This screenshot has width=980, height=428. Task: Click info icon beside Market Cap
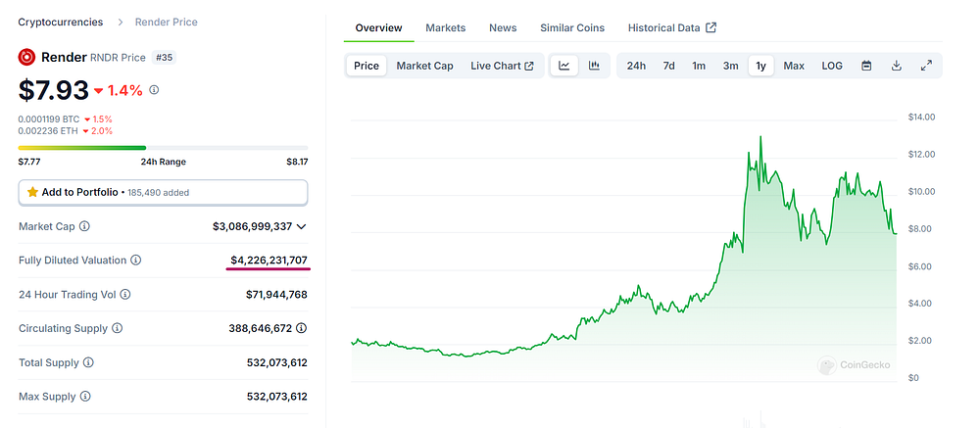click(84, 226)
